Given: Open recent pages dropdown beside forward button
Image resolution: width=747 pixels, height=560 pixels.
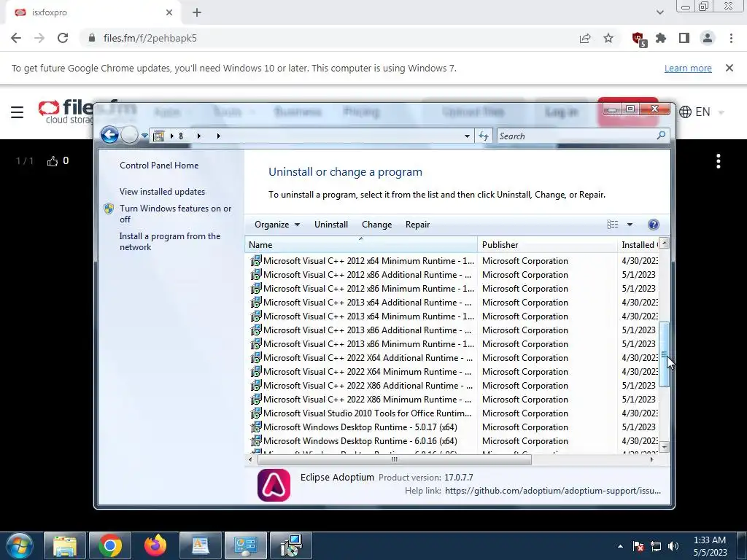Looking at the screenshot, I should click(144, 136).
